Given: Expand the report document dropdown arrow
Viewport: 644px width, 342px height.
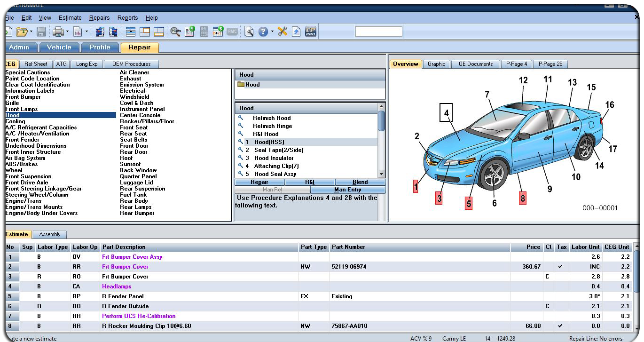Looking at the screenshot, I should tap(86, 32).
